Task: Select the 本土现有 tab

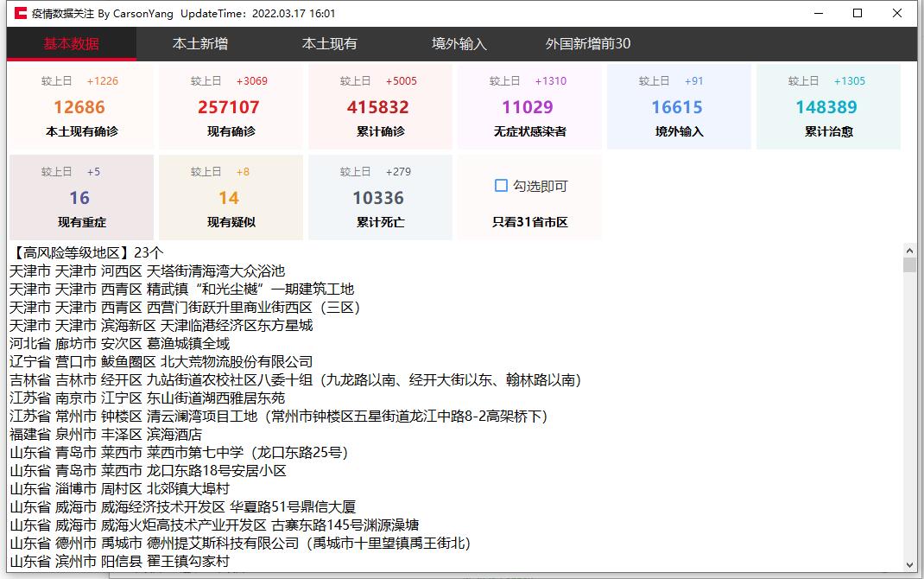Action: (330, 44)
